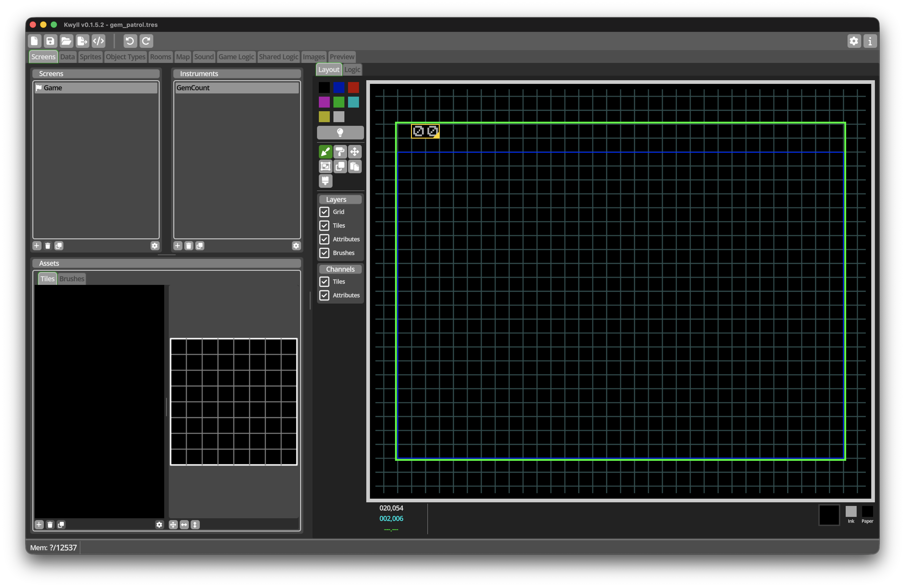Image resolution: width=905 pixels, height=588 pixels.
Task: Open the Object Types tab
Action: point(125,57)
